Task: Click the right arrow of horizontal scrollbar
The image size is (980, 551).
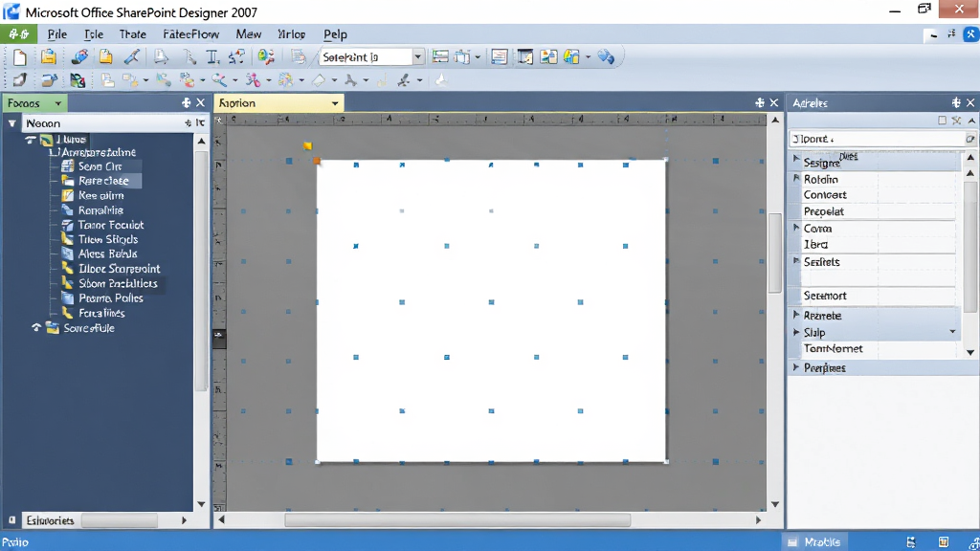Action: (758, 519)
